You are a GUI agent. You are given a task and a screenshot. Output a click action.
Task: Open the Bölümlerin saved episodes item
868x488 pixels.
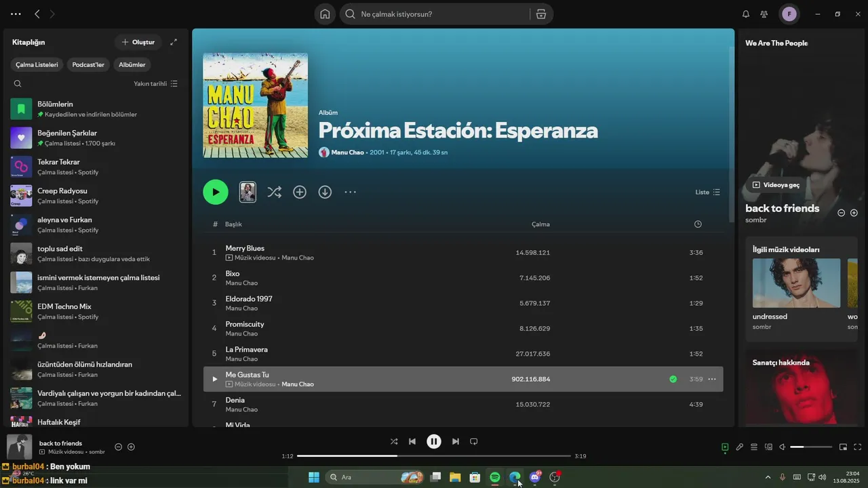pyautogui.click(x=96, y=109)
